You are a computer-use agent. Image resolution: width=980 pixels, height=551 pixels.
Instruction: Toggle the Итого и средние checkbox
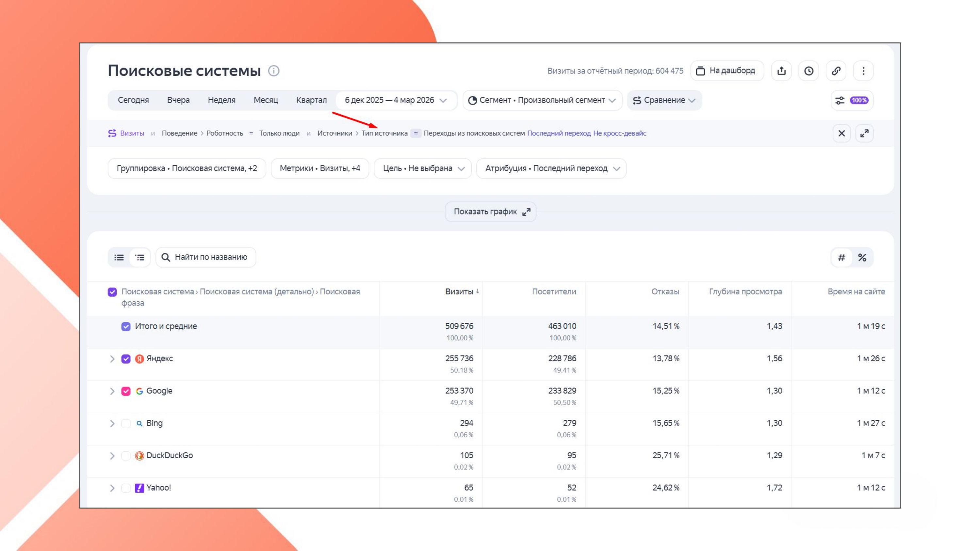[x=126, y=327]
